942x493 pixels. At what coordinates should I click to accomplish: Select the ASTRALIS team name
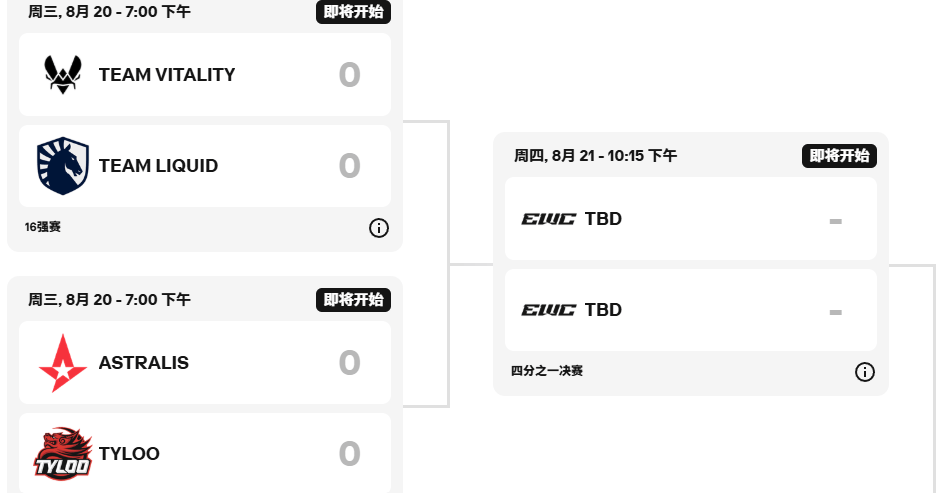pyautogui.click(x=144, y=363)
